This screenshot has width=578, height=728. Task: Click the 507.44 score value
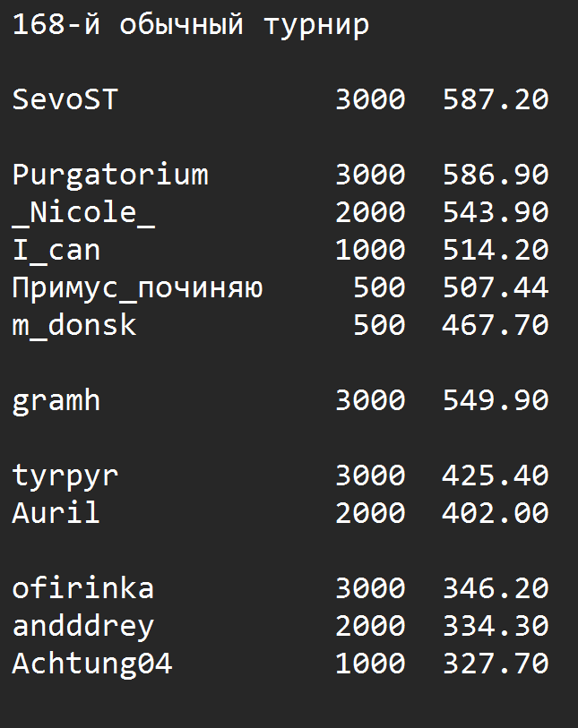pyautogui.click(x=496, y=287)
